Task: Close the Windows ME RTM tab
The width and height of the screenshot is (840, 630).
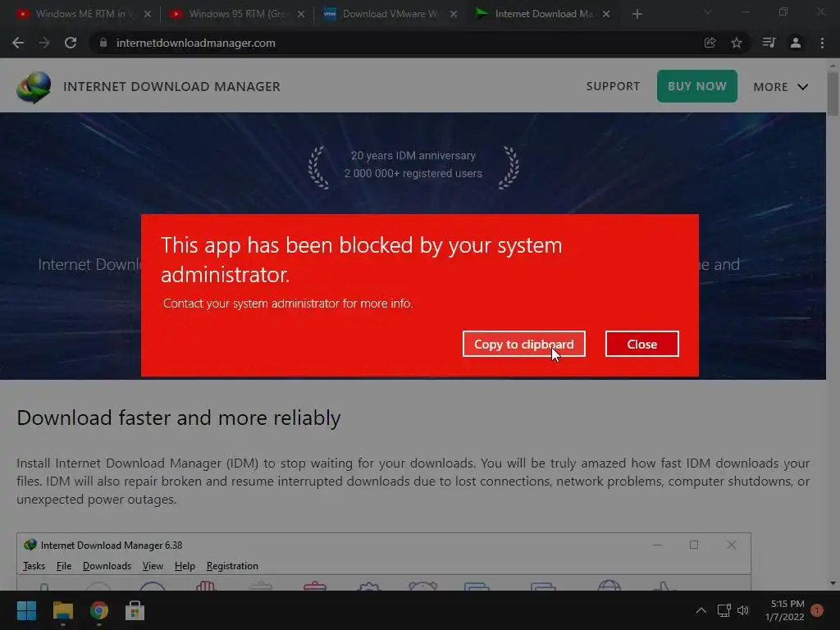Action: pyautogui.click(x=148, y=14)
